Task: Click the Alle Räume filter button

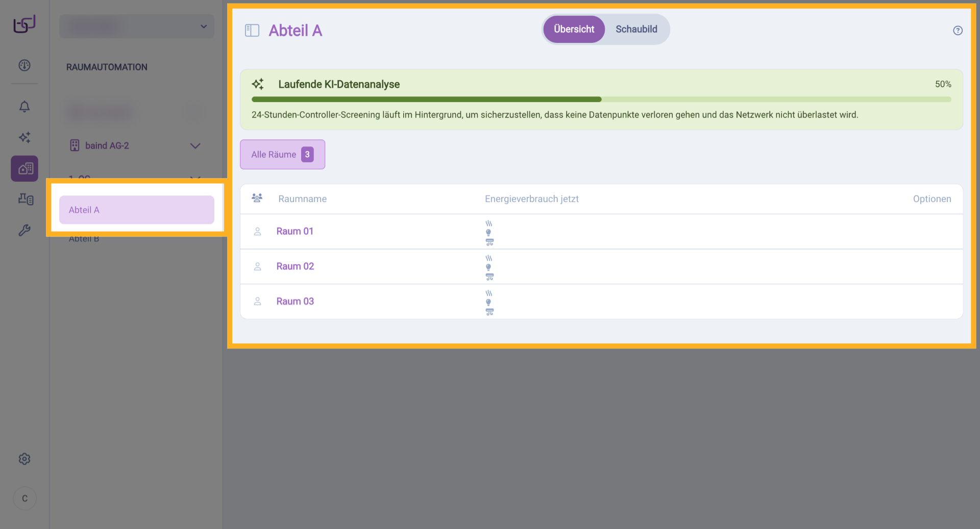Action: pyautogui.click(x=282, y=155)
